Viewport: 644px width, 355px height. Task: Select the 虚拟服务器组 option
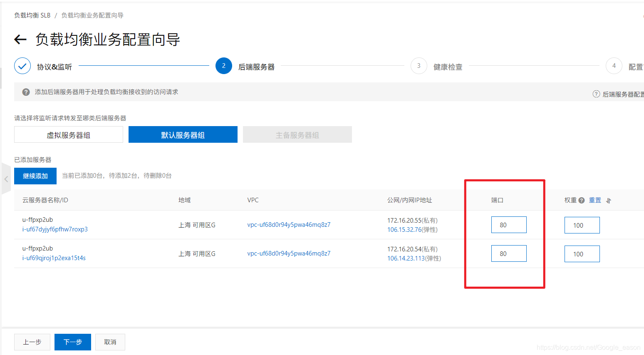pos(68,134)
